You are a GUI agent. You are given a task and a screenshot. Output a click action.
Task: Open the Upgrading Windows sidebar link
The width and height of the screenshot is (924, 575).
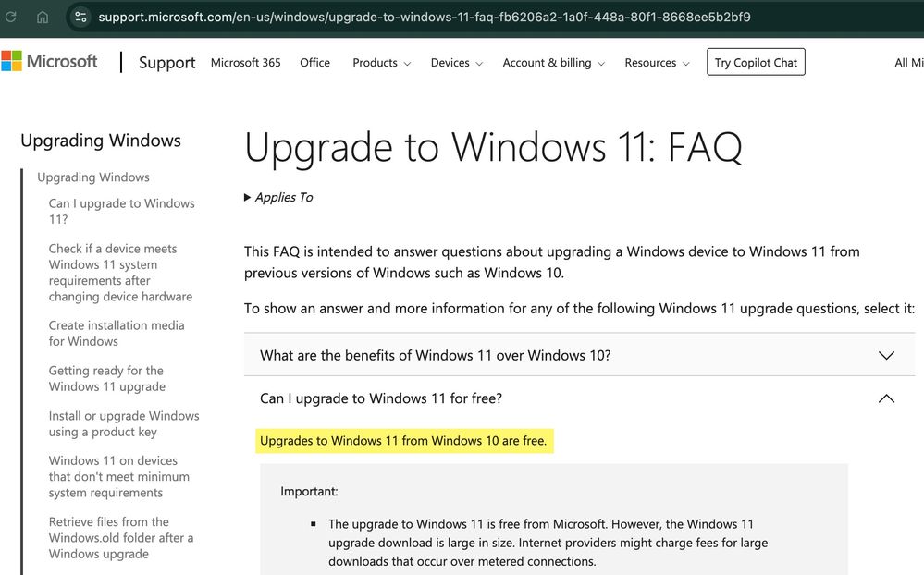point(93,177)
